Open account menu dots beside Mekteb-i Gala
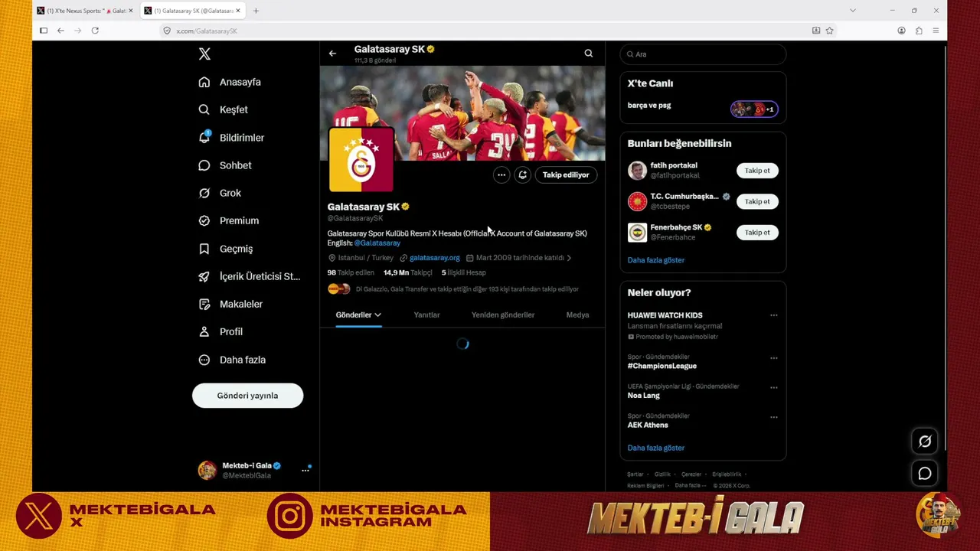980x551 pixels. pyautogui.click(x=305, y=470)
